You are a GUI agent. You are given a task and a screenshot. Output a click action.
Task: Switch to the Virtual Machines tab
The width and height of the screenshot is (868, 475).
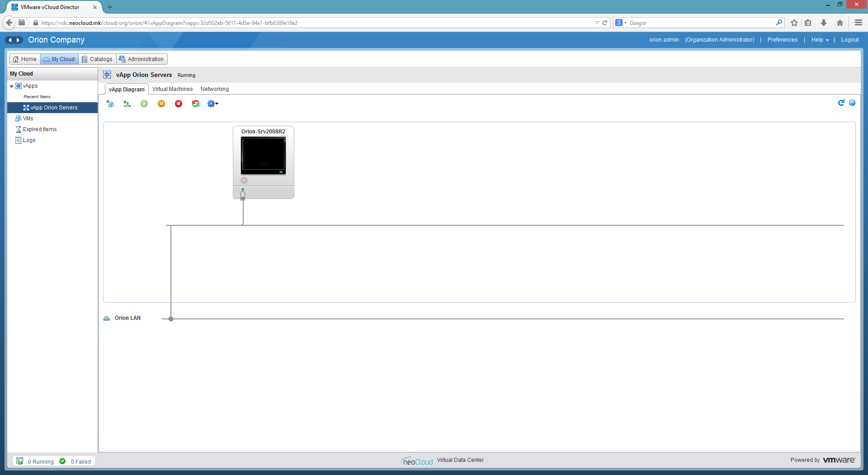[x=172, y=89]
